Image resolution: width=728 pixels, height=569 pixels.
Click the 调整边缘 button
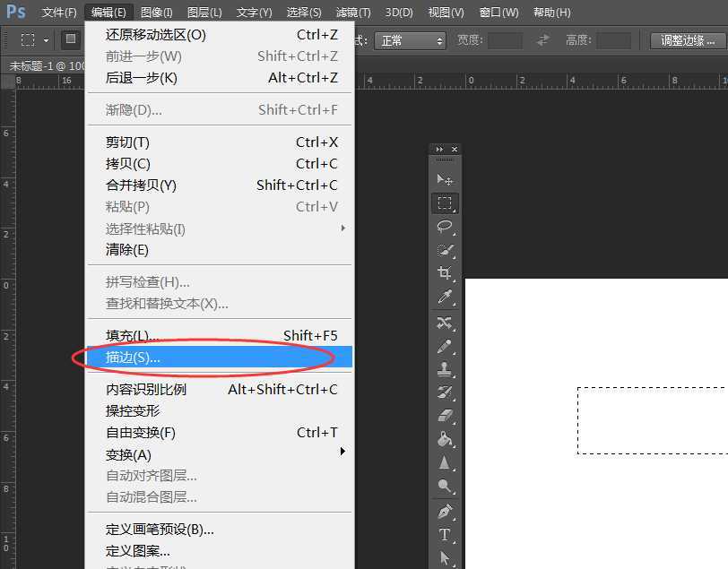point(686,39)
